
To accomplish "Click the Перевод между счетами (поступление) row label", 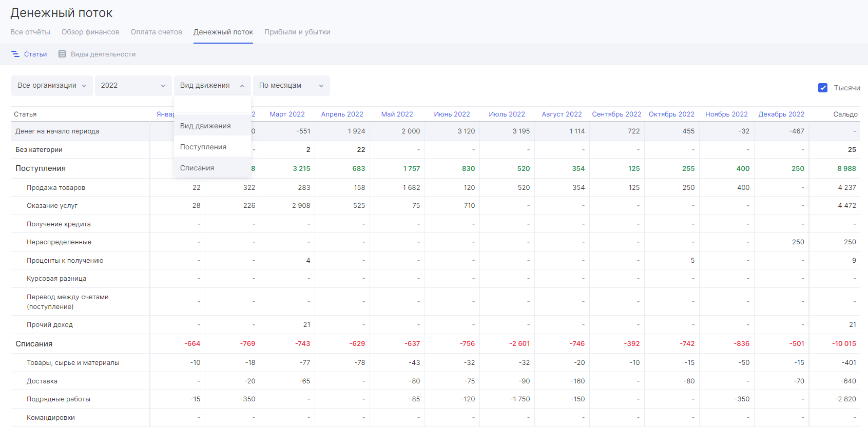I will (x=68, y=302).
